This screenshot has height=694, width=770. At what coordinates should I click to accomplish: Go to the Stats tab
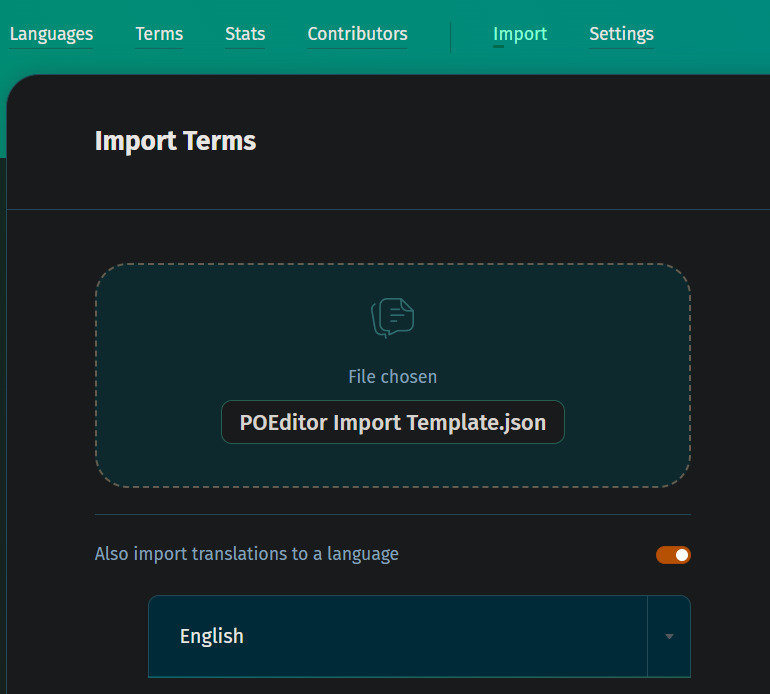tap(245, 34)
